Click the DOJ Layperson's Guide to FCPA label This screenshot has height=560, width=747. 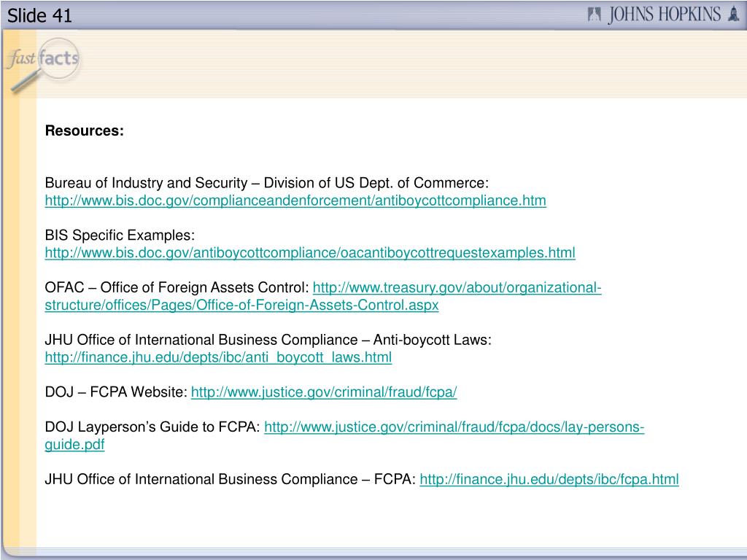point(152,427)
